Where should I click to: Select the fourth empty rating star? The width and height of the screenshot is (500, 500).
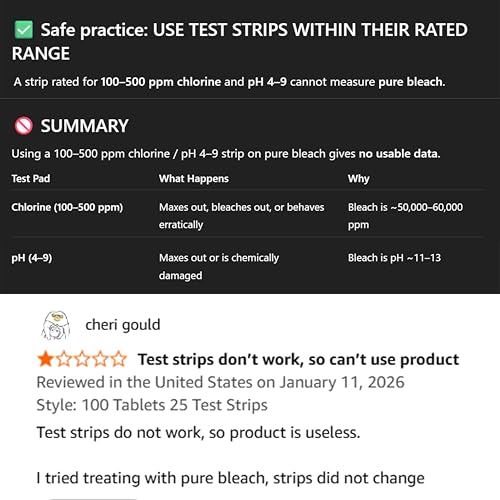100,359
